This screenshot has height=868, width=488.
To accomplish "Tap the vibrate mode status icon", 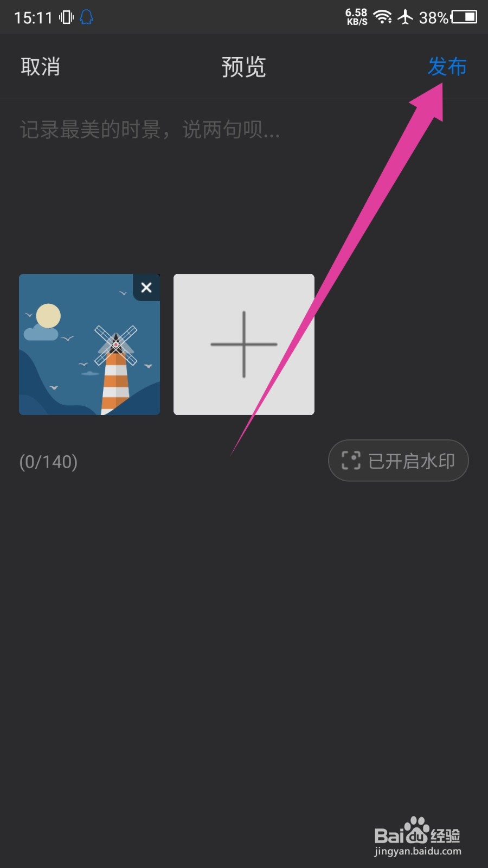I will coord(66,17).
